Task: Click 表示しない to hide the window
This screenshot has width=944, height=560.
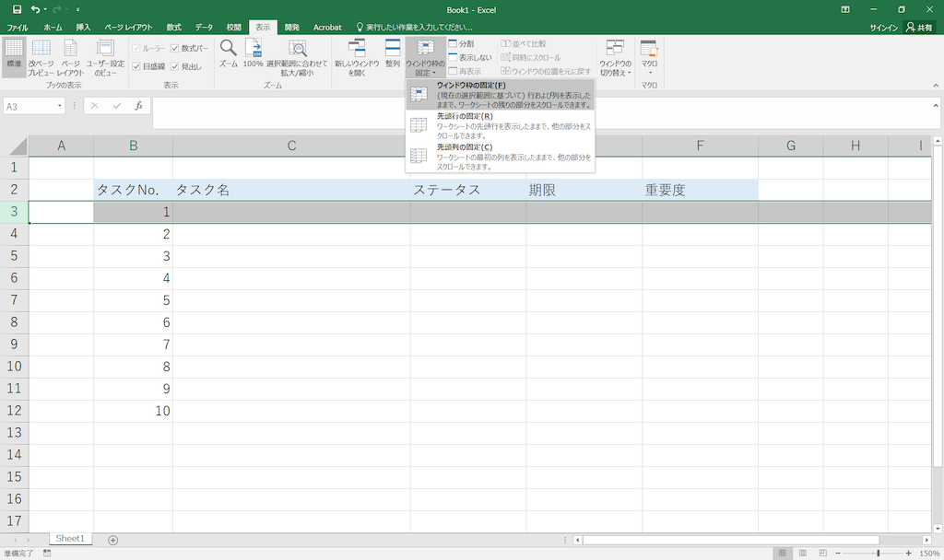Action: tap(470, 57)
